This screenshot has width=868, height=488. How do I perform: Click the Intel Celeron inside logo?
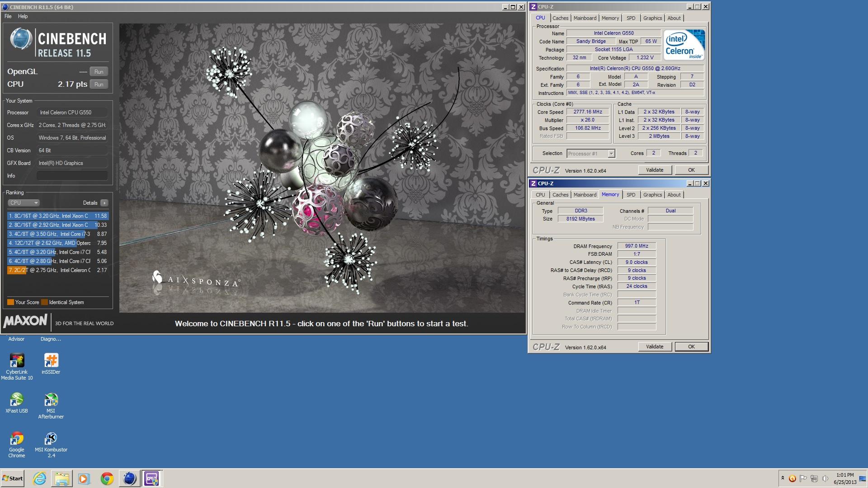tap(684, 45)
